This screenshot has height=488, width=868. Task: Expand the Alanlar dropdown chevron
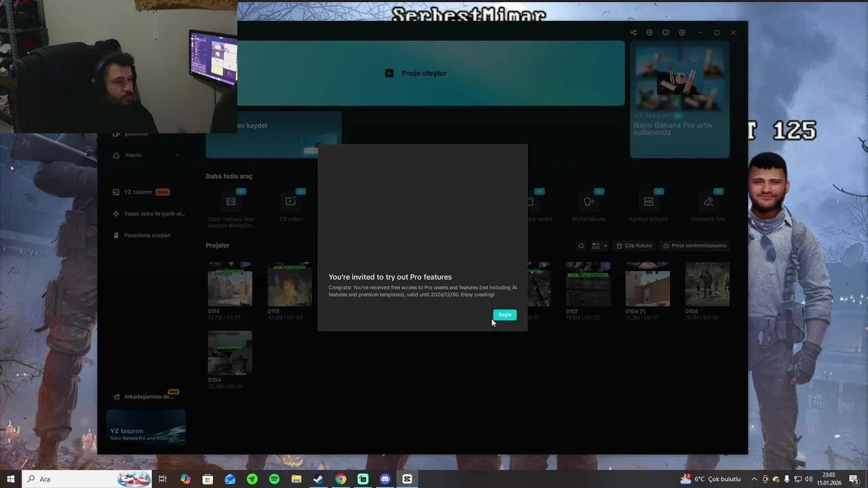(177, 155)
